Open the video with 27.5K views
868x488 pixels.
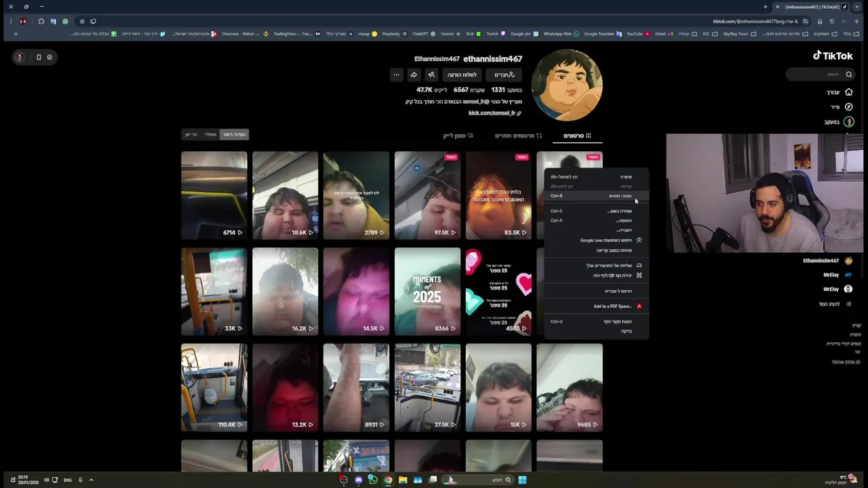point(427,388)
